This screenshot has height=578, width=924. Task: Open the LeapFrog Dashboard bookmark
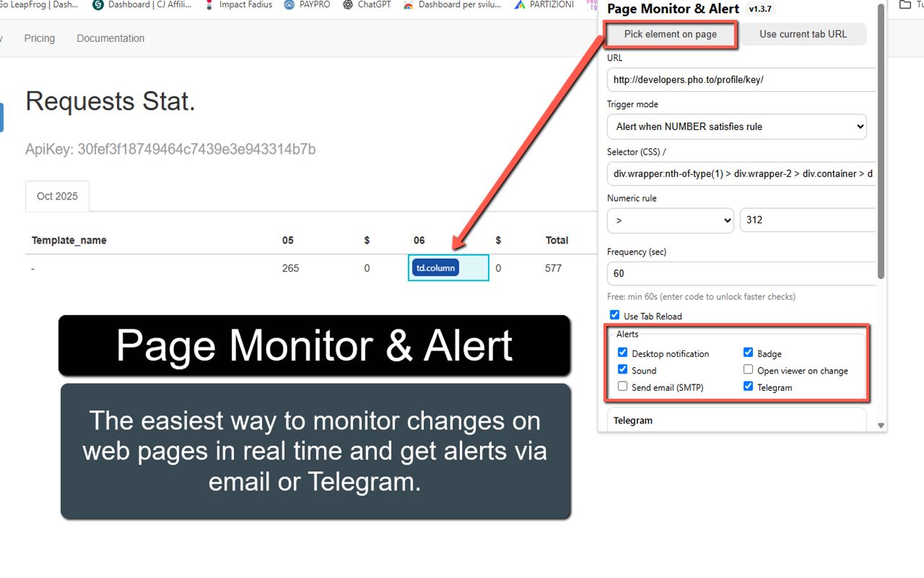pyautogui.click(x=40, y=5)
